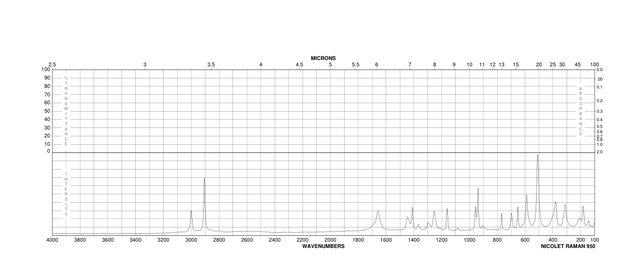Select the 3200 wavenumber tick label

[164, 240]
